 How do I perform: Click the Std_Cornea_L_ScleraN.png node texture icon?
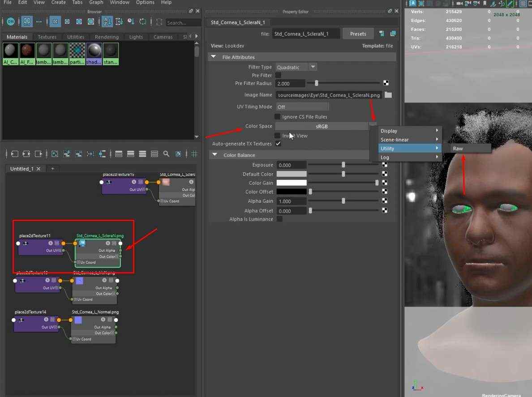click(x=82, y=243)
